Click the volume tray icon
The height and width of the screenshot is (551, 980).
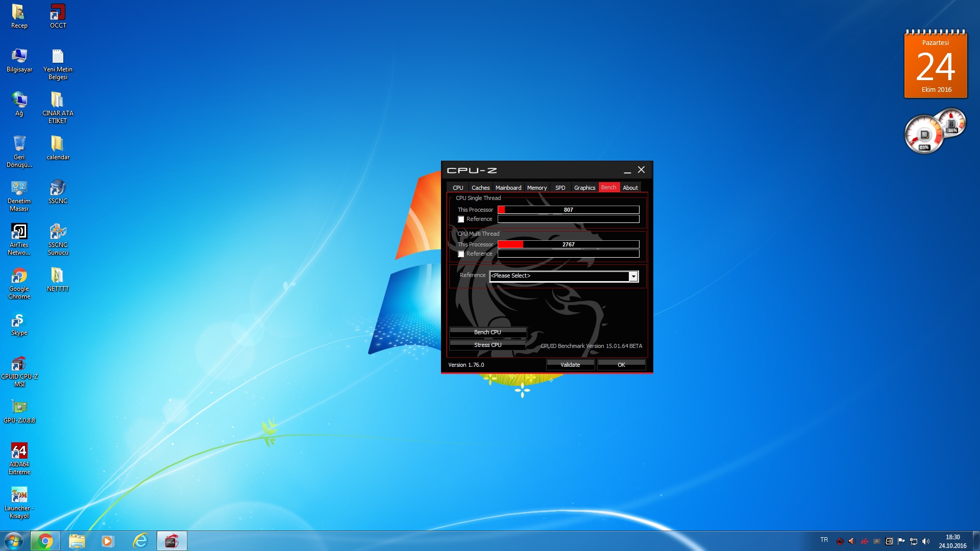tap(926, 541)
